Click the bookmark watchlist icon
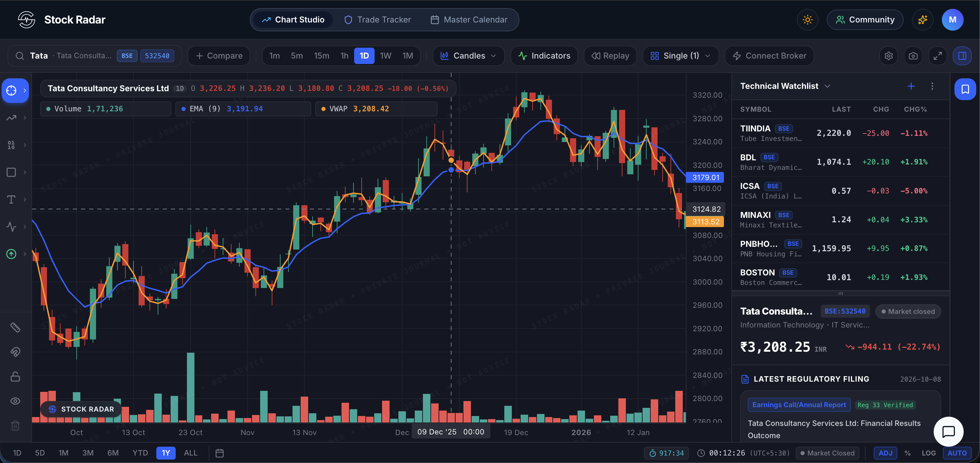Screen dimensions: 980x463 pos(965,90)
